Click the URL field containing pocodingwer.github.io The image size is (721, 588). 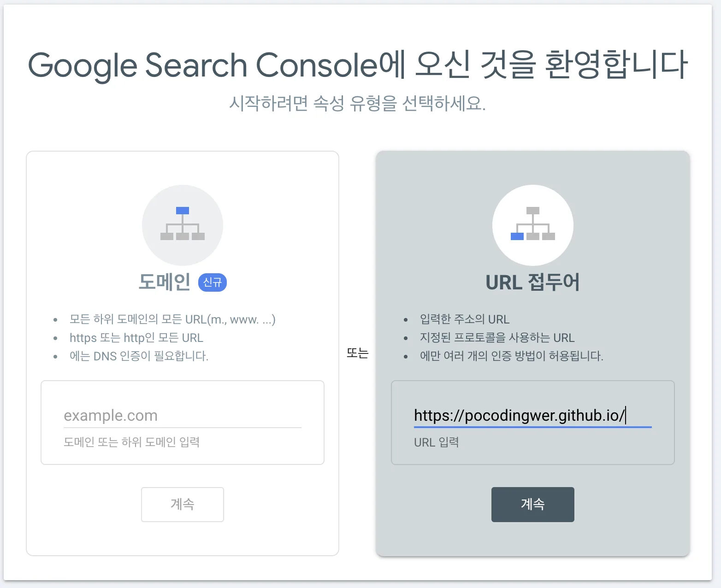click(533, 416)
